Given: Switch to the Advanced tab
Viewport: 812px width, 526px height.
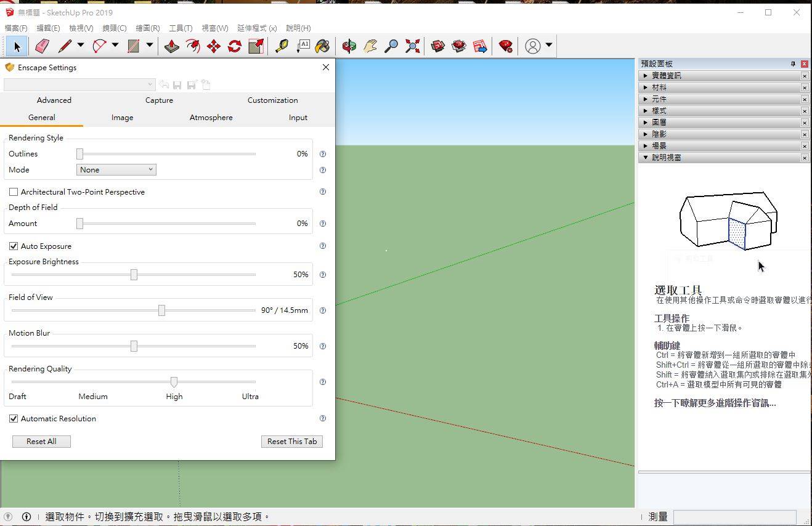Looking at the screenshot, I should click(x=54, y=100).
